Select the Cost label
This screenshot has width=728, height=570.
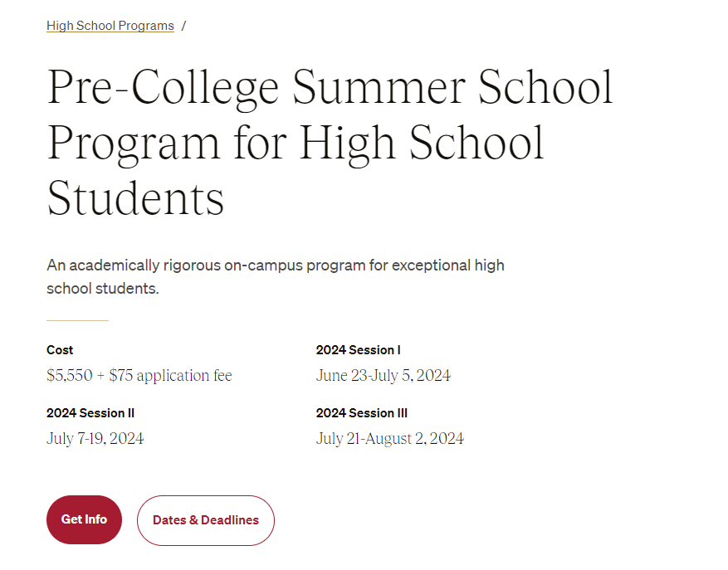pyautogui.click(x=60, y=350)
